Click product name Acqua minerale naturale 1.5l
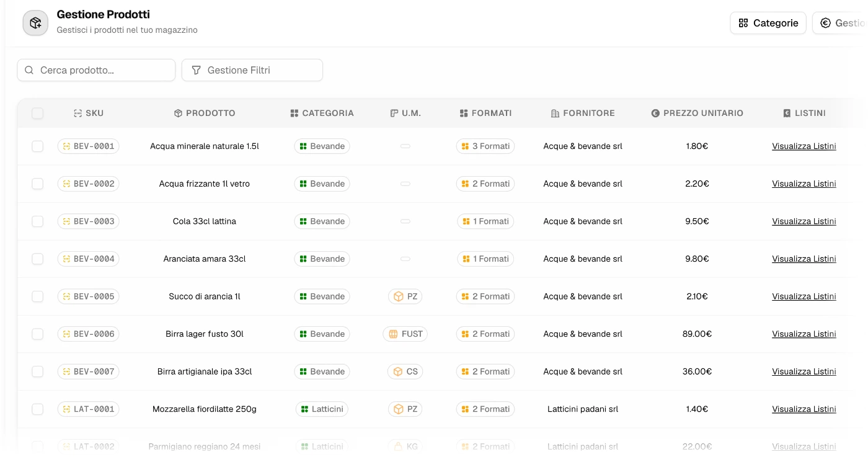The image size is (868, 457). pyautogui.click(x=205, y=146)
